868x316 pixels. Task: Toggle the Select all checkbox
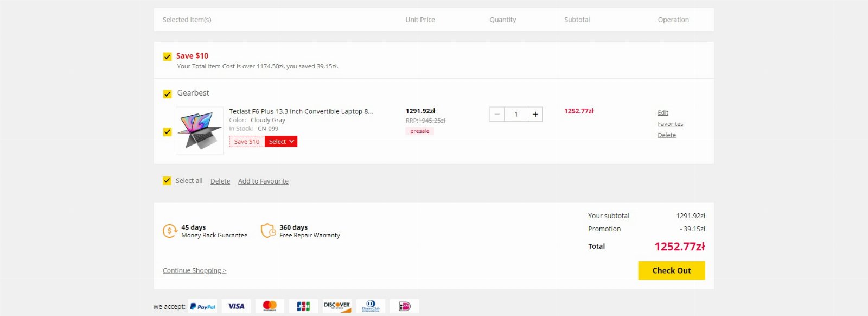(167, 181)
